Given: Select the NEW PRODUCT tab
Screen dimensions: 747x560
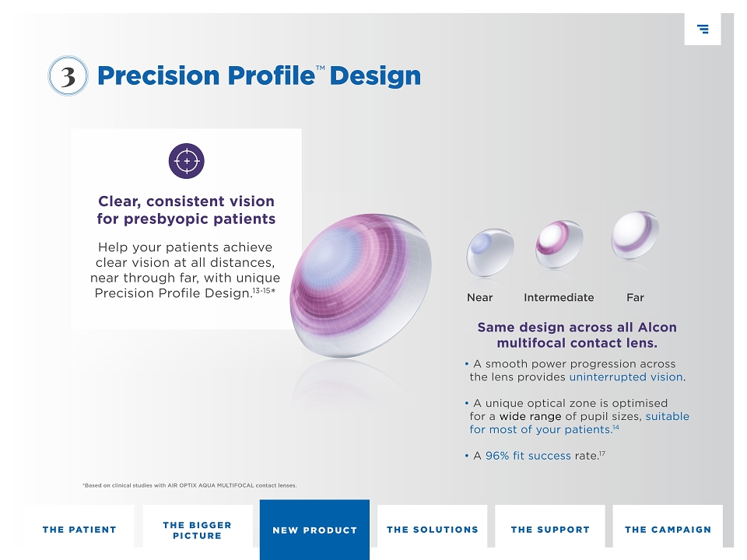Looking at the screenshot, I should click(314, 530).
